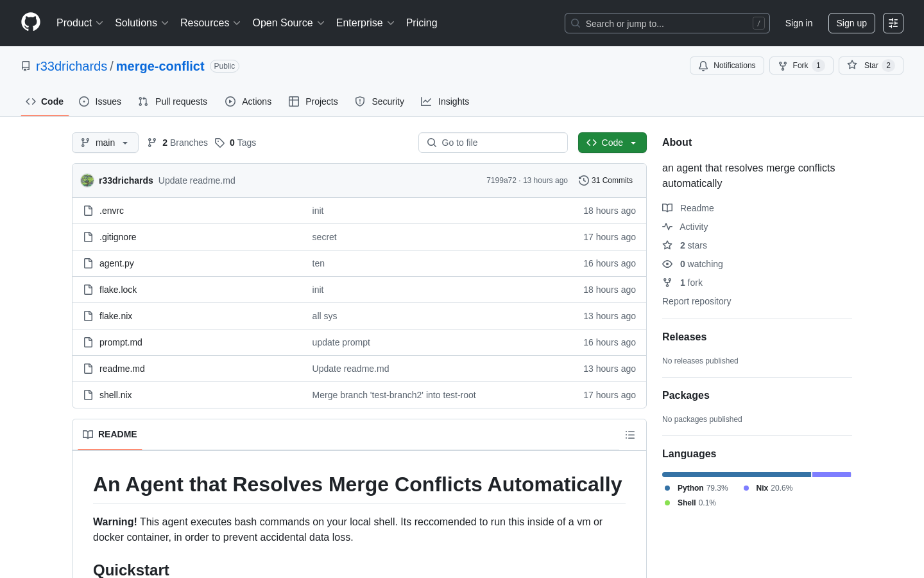Click the star icon beside 2 stars
Image resolution: width=924 pixels, height=578 pixels.
[667, 245]
